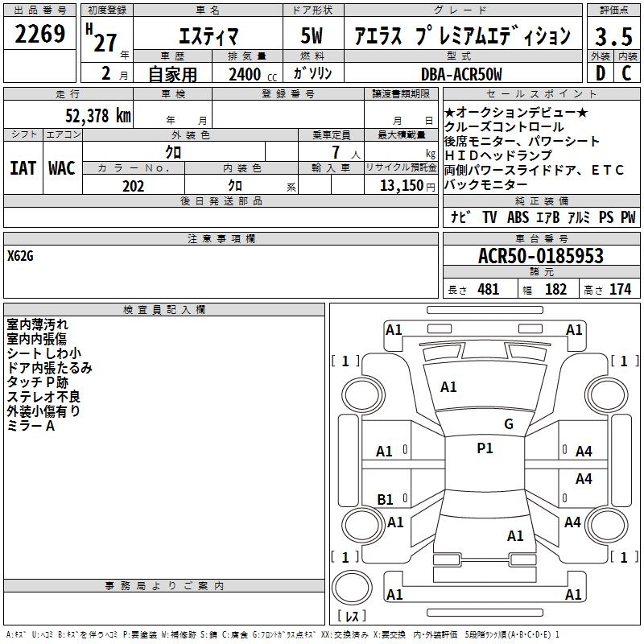The width and height of the screenshot is (644, 644).
Task: Click the inspector note タッチP跡
Action: pyautogui.click(x=37, y=382)
